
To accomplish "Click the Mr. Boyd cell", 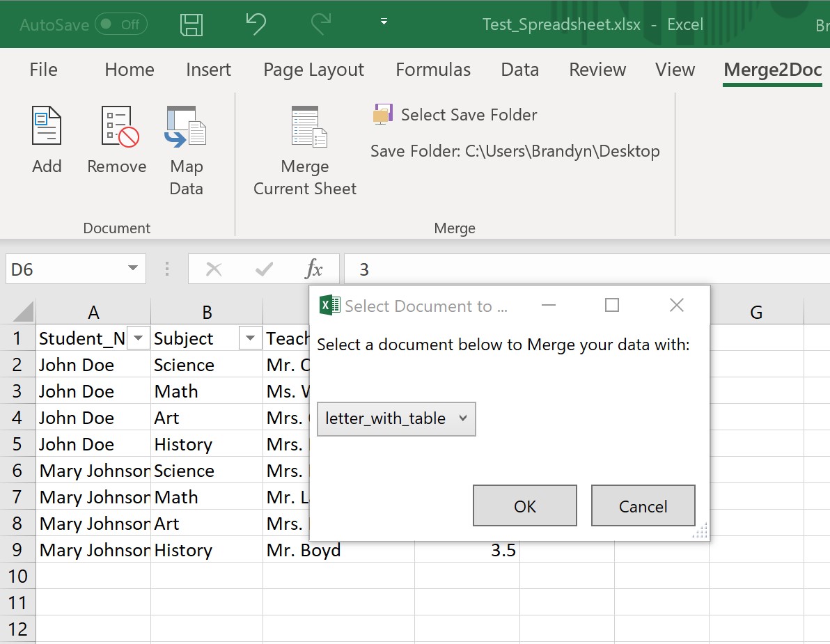I will click(x=339, y=550).
